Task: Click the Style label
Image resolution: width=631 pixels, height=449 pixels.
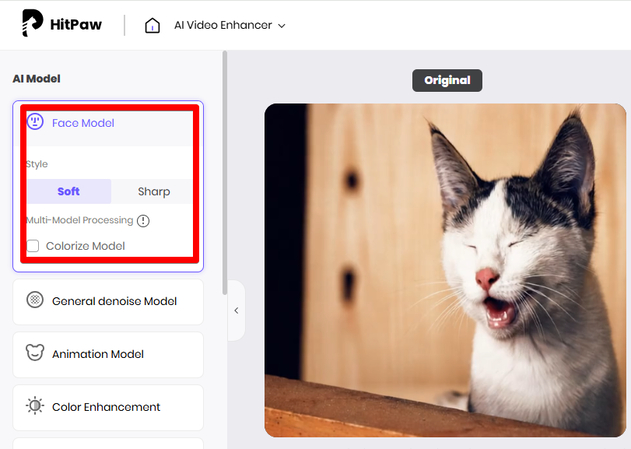Action: click(x=37, y=164)
